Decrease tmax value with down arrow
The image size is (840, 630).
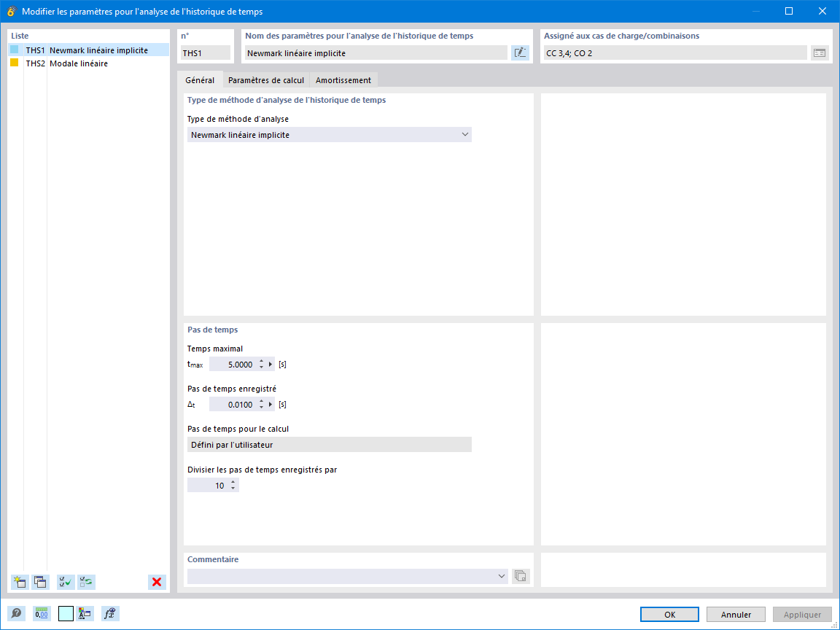click(262, 367)
